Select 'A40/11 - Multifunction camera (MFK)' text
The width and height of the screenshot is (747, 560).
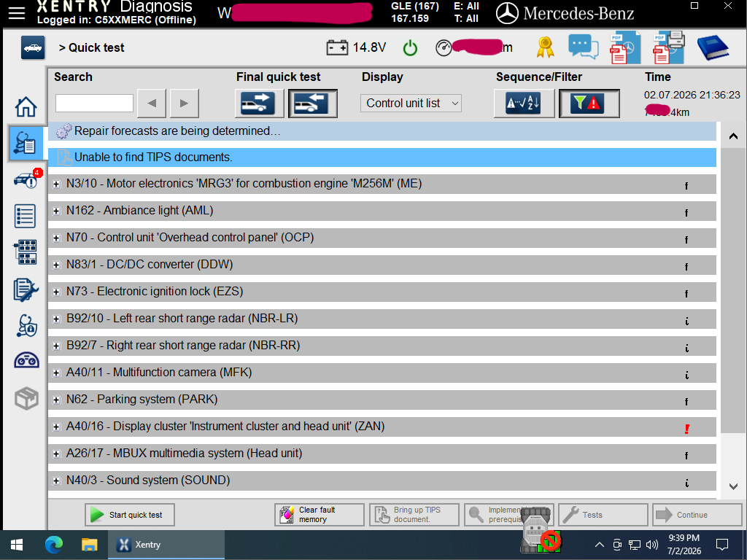pyautogui.click(x=159, y=373)
